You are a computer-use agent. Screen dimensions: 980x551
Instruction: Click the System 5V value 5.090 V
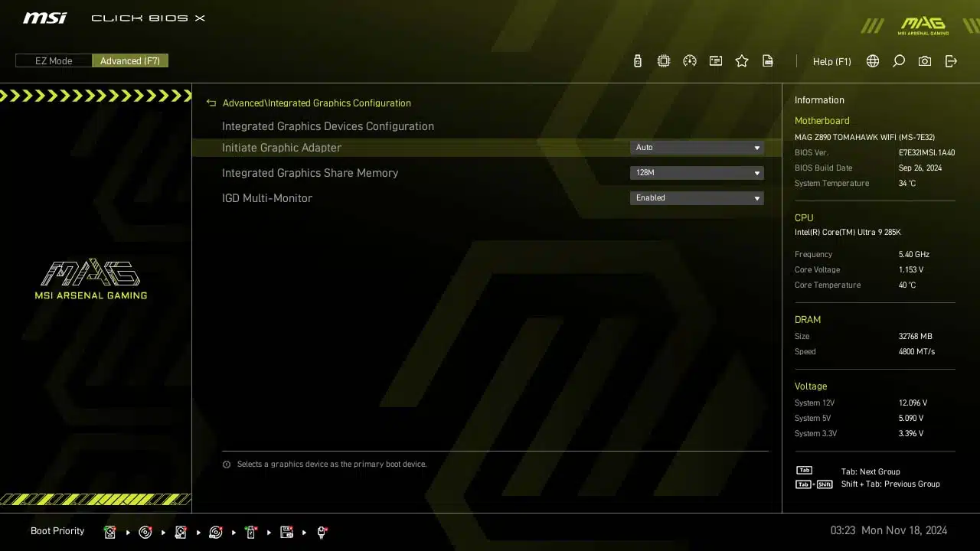[911, 418]
